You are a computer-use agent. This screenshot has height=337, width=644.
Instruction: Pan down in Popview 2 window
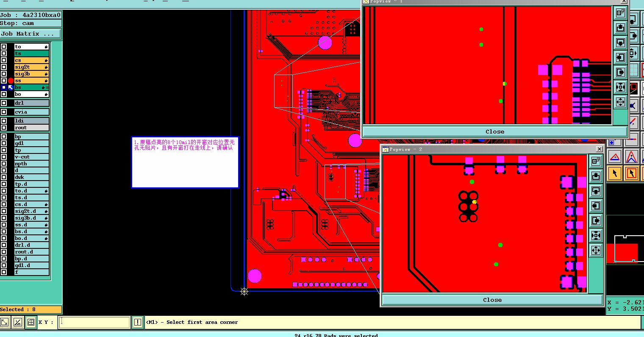596,191
